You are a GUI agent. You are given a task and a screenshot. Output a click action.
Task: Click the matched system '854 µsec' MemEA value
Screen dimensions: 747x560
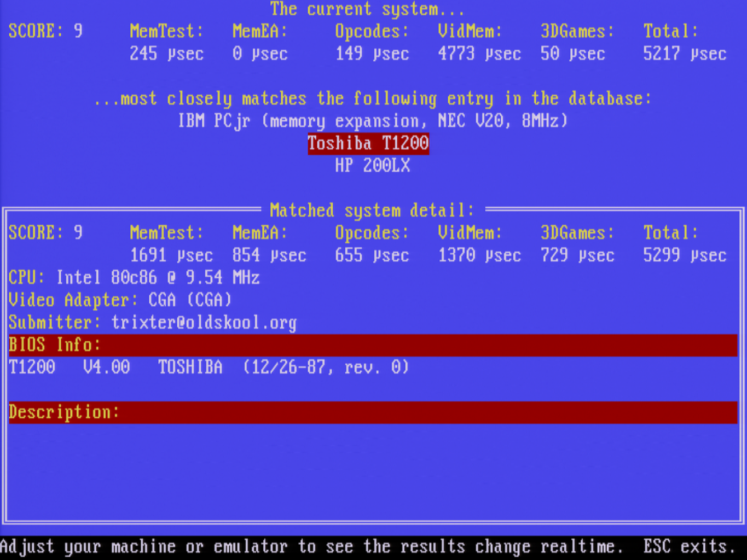pyautogui.click(x=269, y=255)
